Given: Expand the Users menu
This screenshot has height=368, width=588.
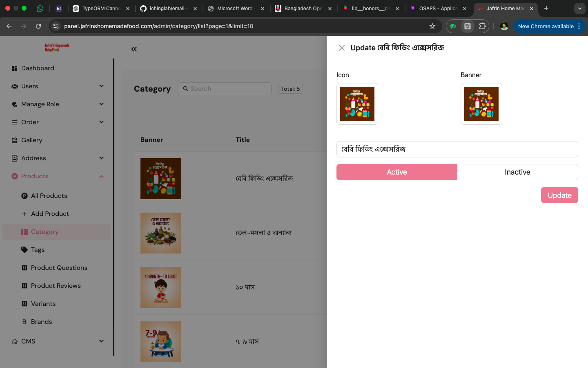Looking at the screenshot, I should tap(101, 86).
